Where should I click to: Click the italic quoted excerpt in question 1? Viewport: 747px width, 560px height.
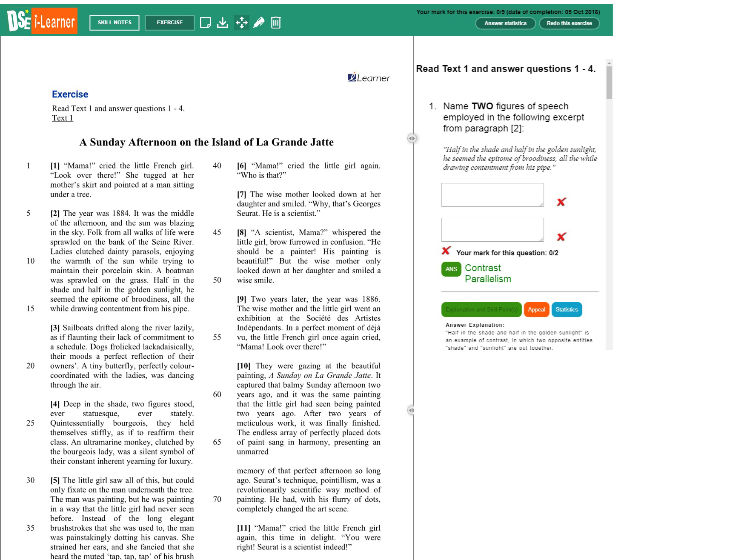520,158
